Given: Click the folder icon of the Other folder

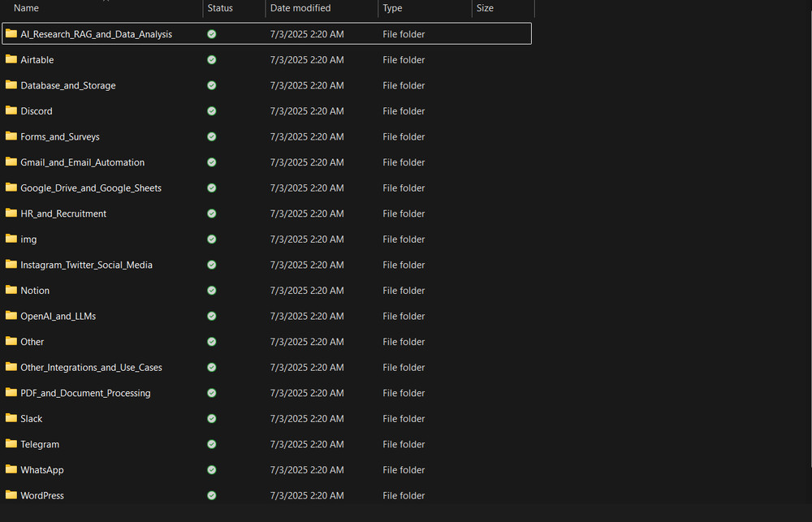Looking at the screenshot, I should point(11,341).
